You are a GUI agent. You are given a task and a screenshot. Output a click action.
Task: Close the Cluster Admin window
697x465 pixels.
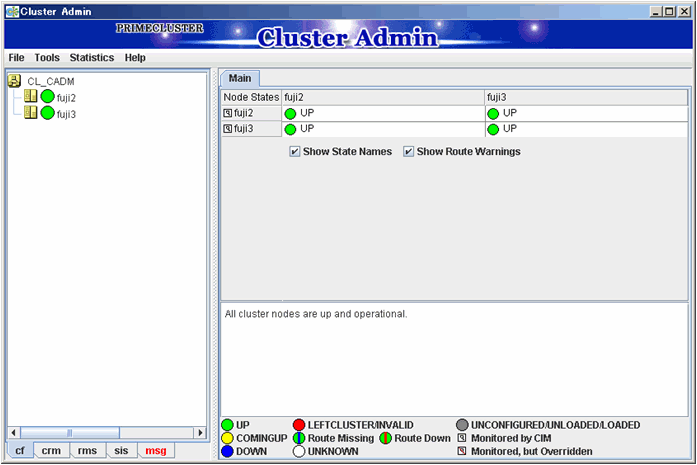pyautogui.click(x=685, y=12)
